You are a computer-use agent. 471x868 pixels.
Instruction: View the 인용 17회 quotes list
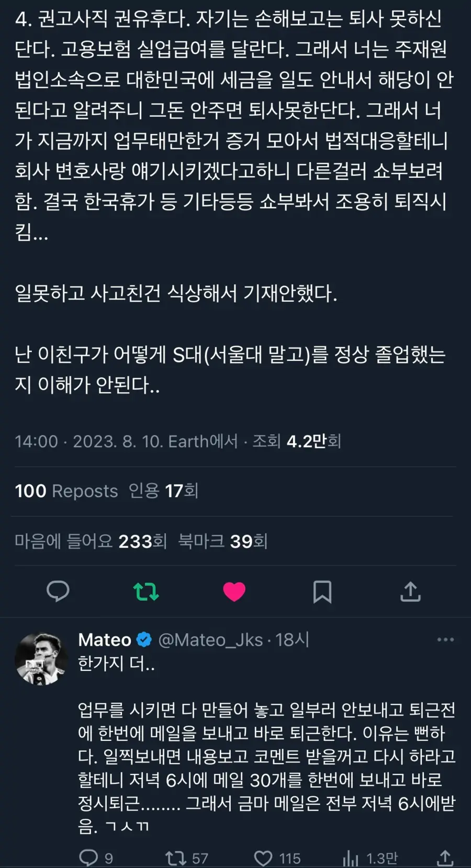pyautogui.click(x=163, y=491)
